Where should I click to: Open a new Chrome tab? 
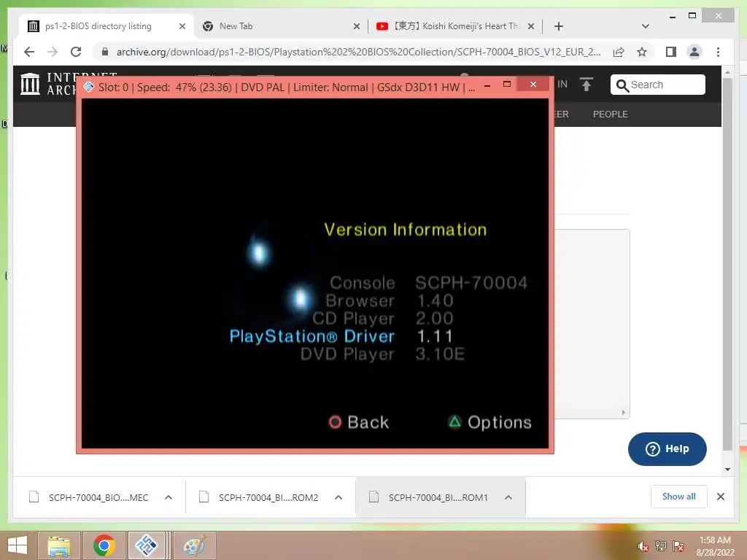tap(559, 26)
